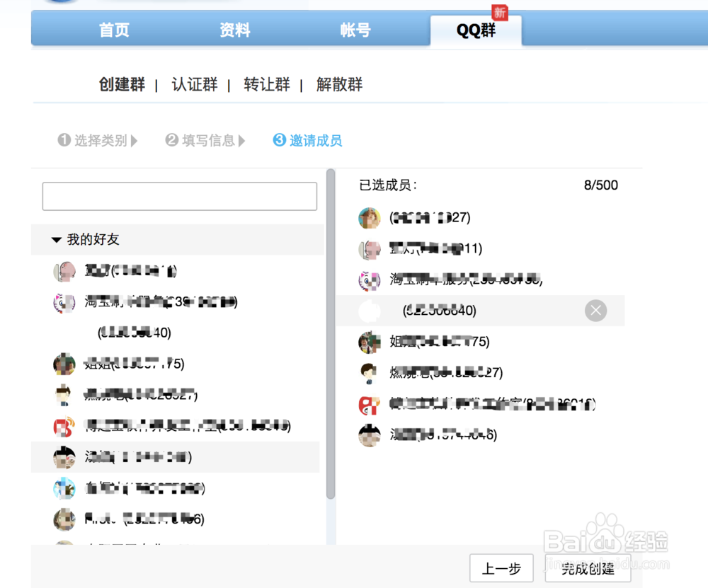Click selected member avatar ending 27) at top
The width and height of the screenshot is (708, 588).
[x=370, y=218]
